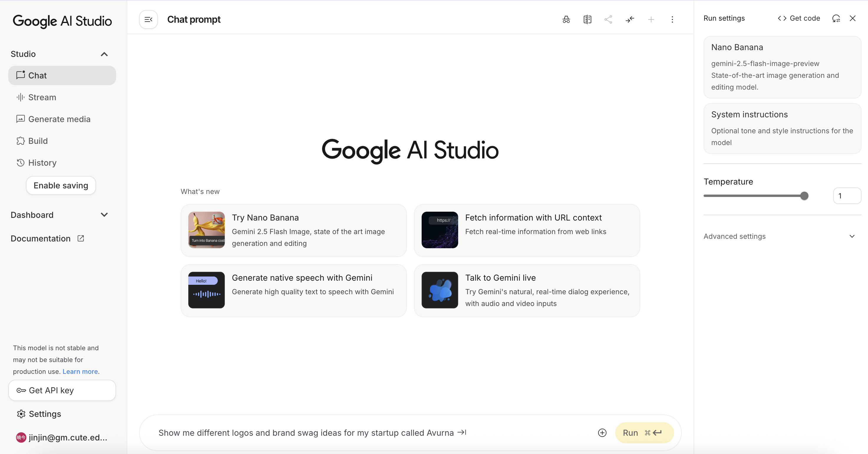Collapse the navigation sidebar
The width and height of the screenshot is (868, 454).
148,19
